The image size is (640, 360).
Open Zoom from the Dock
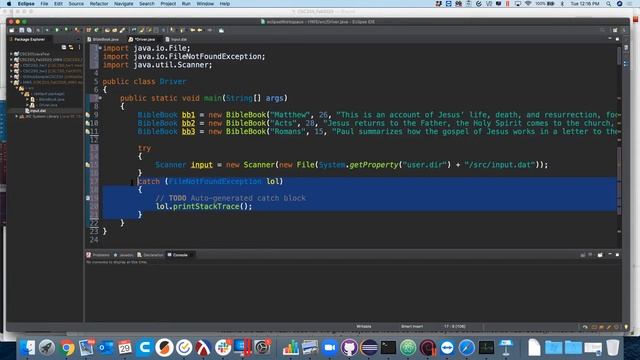pos(329,348)
